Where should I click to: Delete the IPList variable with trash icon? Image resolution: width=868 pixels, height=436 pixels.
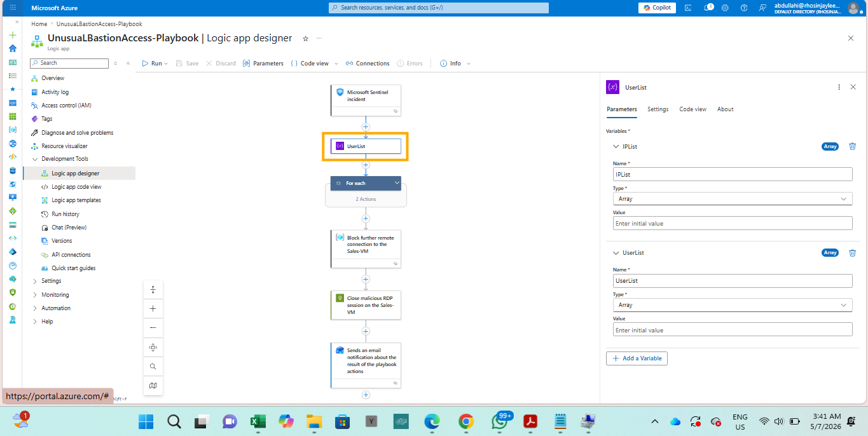coord(852,146)
